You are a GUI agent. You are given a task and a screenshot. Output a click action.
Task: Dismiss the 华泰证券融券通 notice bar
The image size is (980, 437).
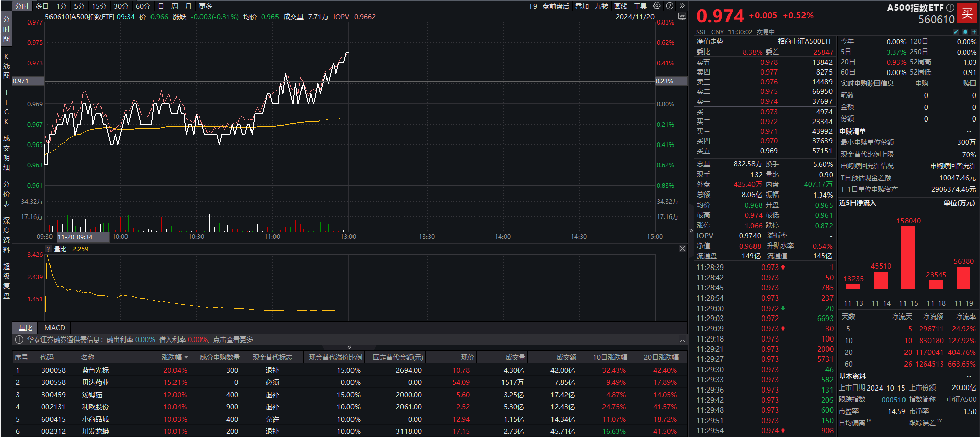coord(682,339)
